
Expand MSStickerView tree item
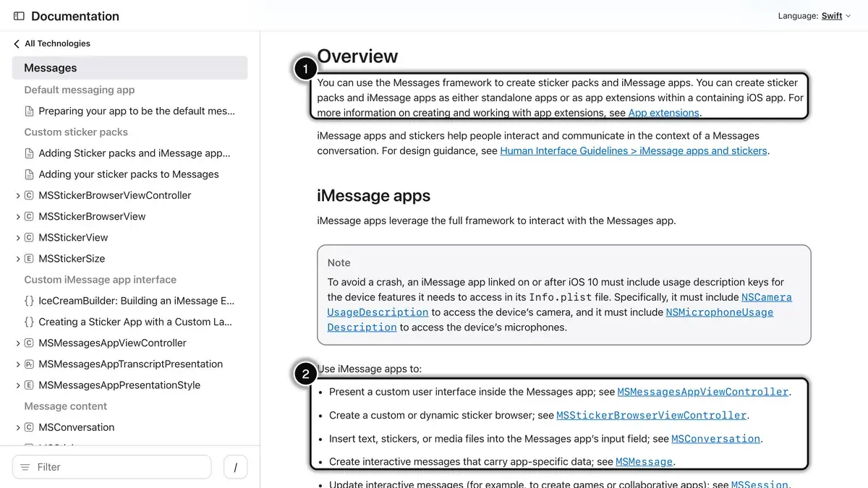(x=17, y=237)
